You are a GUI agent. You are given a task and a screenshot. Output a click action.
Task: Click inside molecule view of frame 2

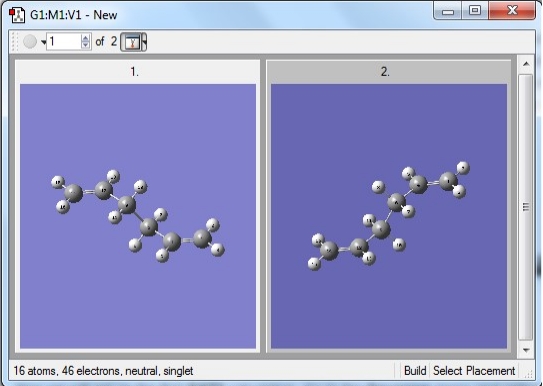389,216
